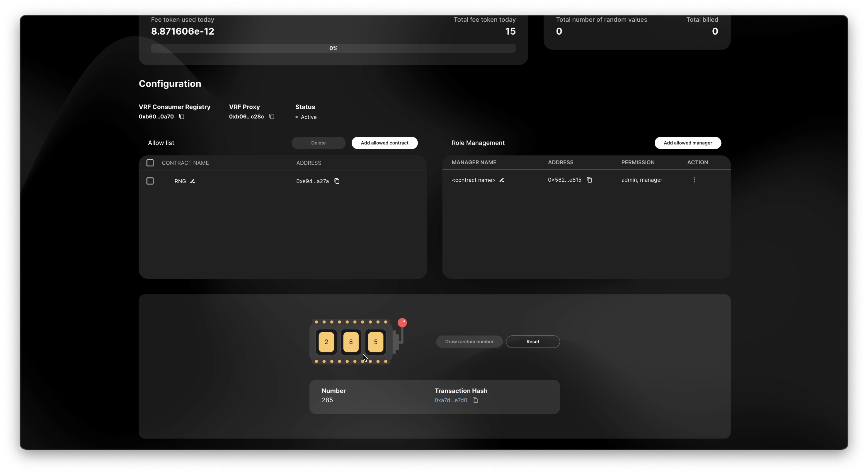Copy manager address 0x582...e815
The width and height of the screenshot is (868, 474).
(589, 180)
